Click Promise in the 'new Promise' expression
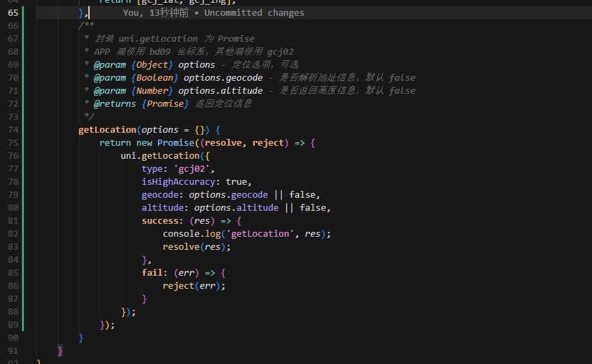Viewport: 592px width, 364px height. [x=176, y=142]
